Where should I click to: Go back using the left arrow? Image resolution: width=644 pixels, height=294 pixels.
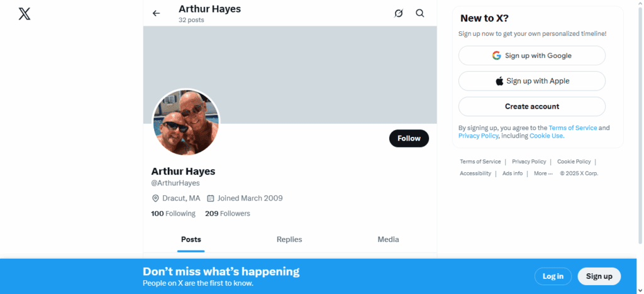(x=156, y=13)
